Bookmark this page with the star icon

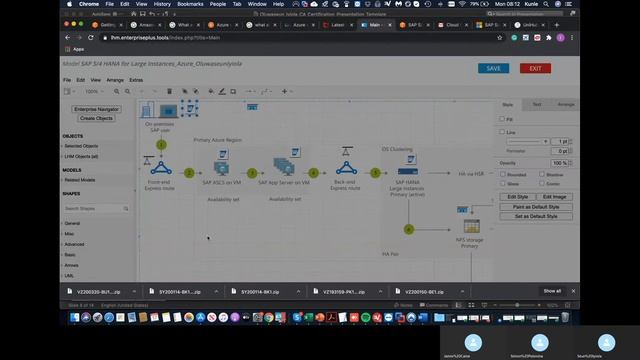500,38
